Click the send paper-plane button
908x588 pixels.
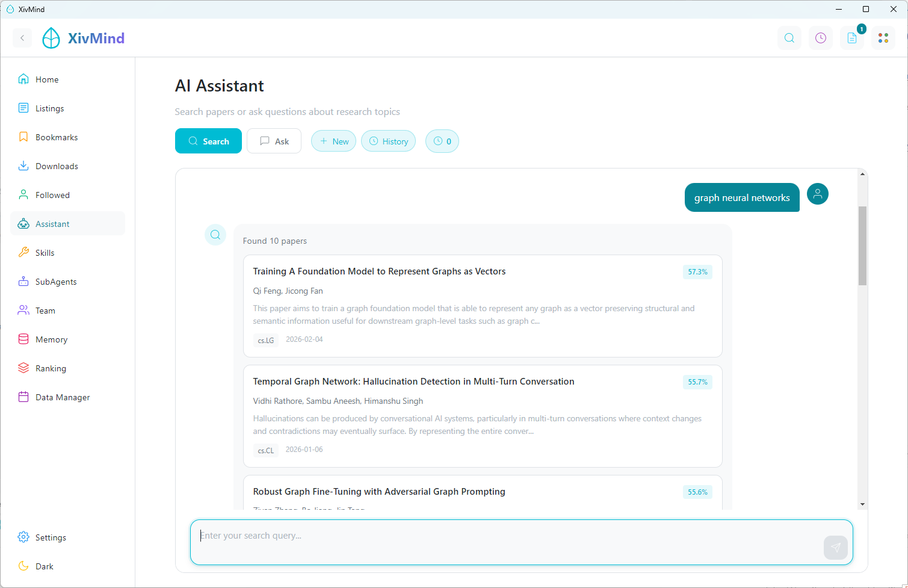click(836, 548)
